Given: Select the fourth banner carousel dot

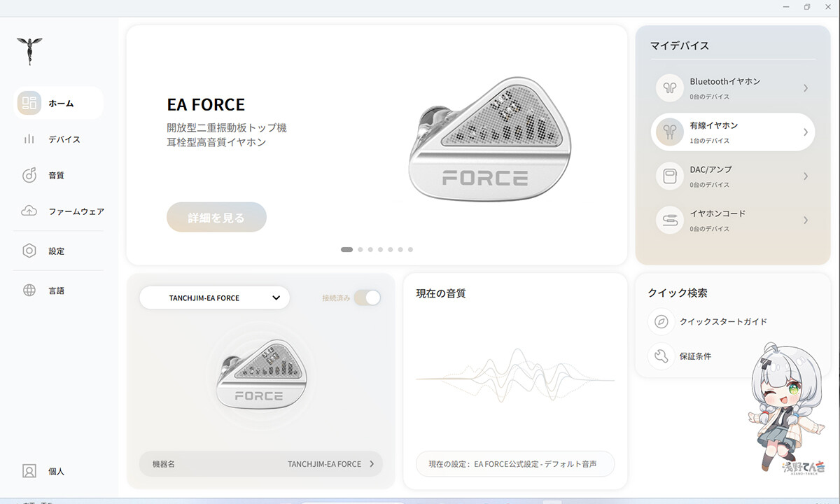Looking at the screenshot, I should [380, 249].
